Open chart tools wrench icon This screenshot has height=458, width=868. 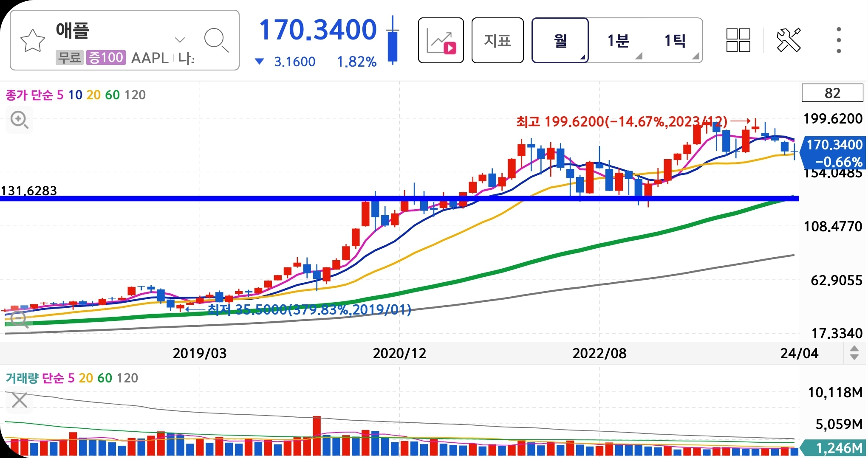click(789, 40)
